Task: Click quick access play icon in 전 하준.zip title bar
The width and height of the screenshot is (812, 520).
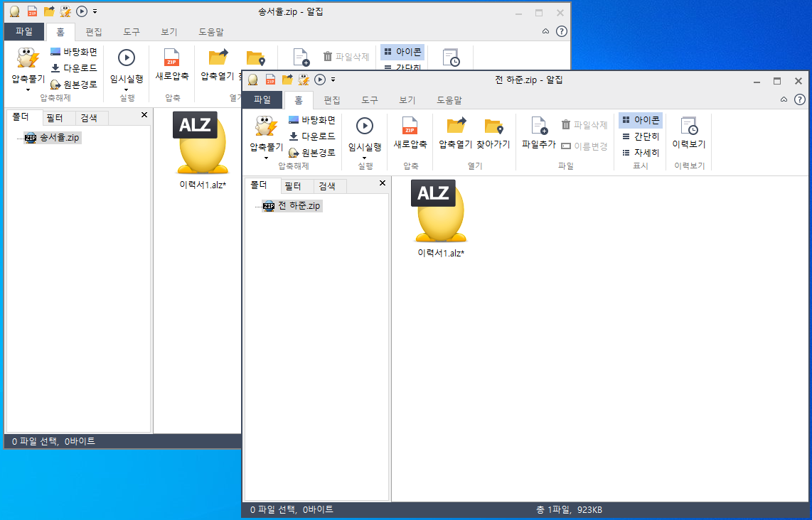Action: pos(320,80)
